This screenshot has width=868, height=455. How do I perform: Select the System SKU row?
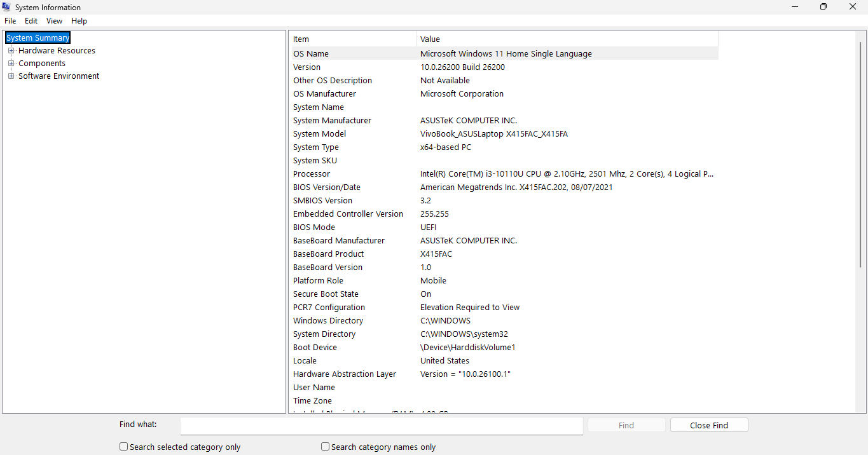(x=505, y=161)
